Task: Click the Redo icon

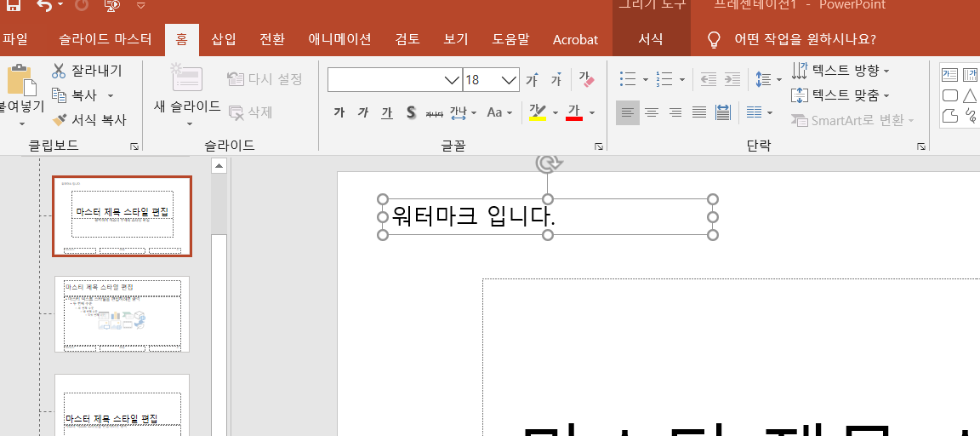Action: tap(82, 5)
